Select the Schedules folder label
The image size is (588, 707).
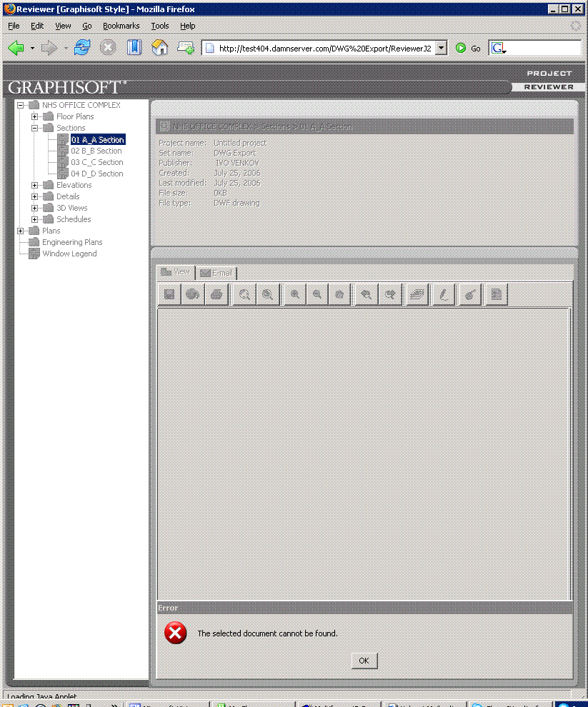point(74,219)
